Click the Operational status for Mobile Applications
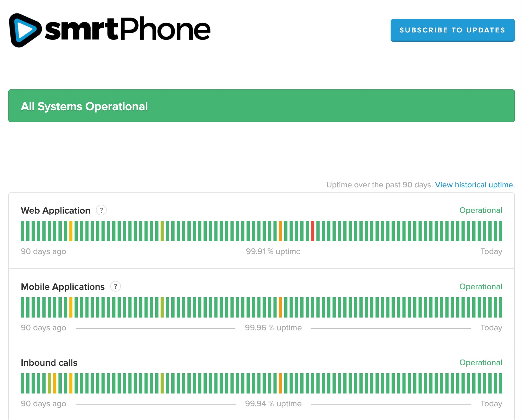Screen dimensions: 522x420 pos(480,287)
